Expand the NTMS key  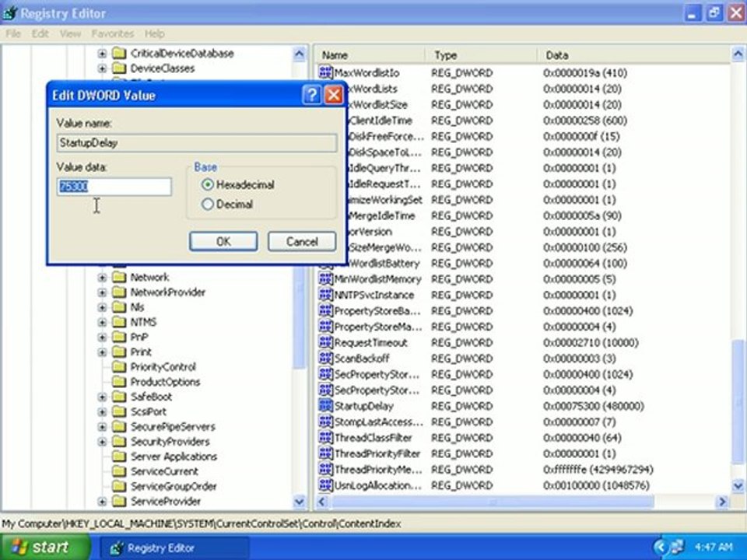tap(102, 322)
